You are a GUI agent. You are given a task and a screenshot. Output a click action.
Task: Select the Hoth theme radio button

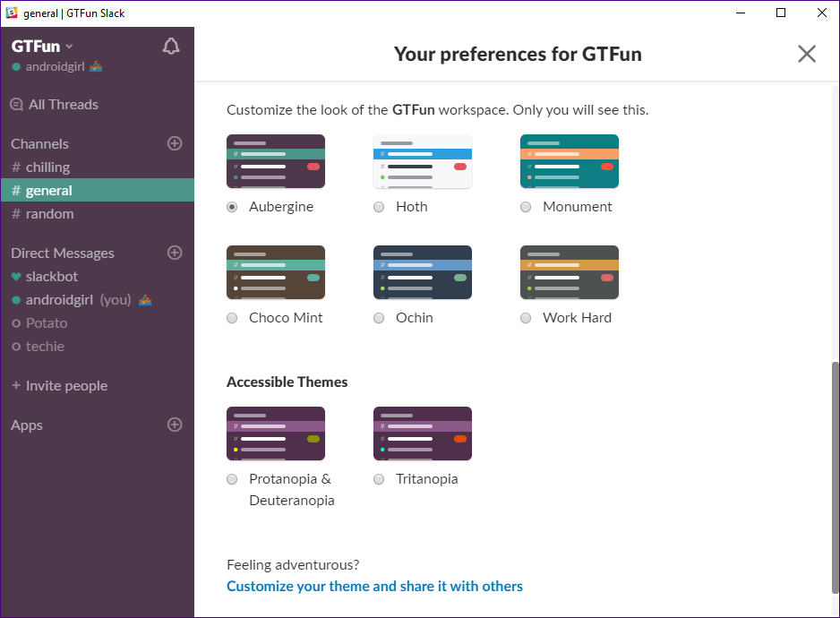pos(379,207)
